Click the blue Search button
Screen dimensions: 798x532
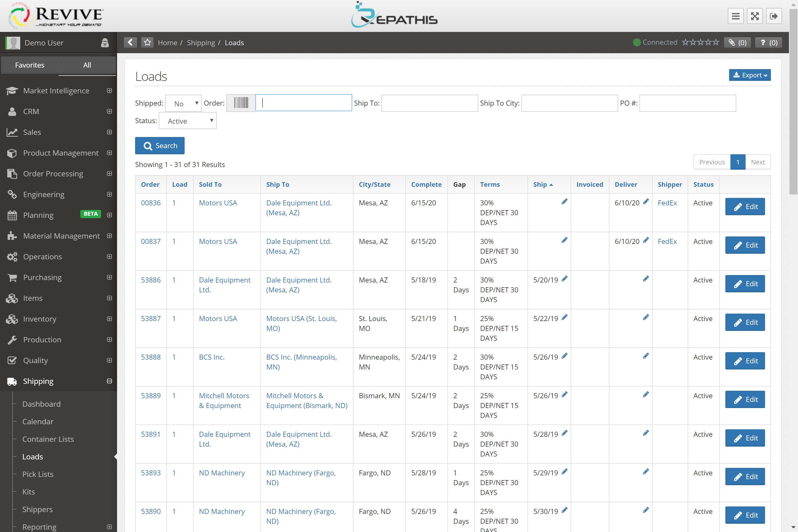(x=160, y=146)
